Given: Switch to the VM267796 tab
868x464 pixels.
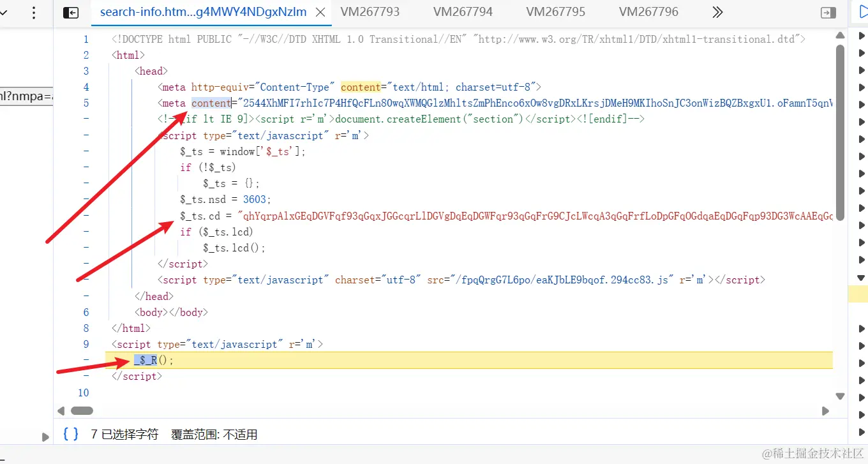Looking at the screenshot, I should point(648,12).
